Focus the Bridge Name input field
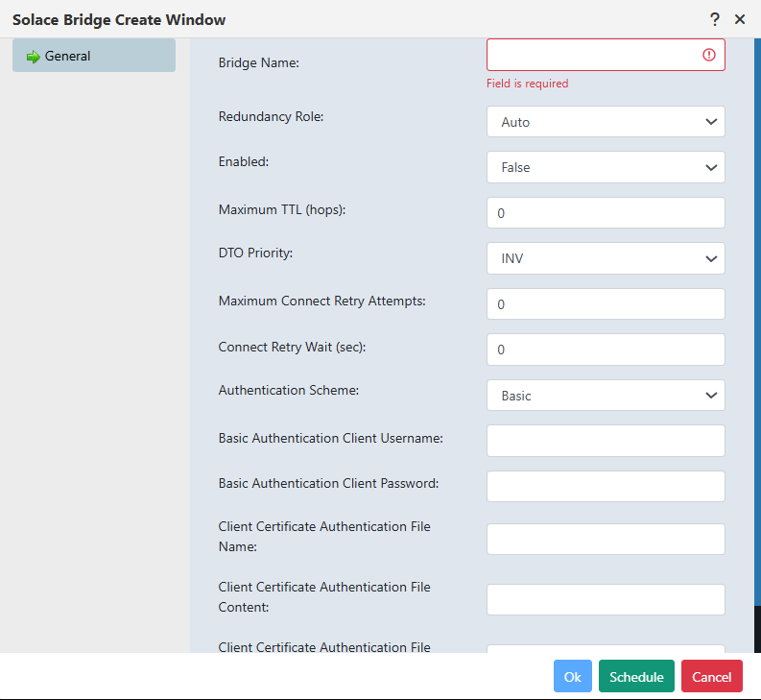This screenshot has width=761, height=700. 606,55
